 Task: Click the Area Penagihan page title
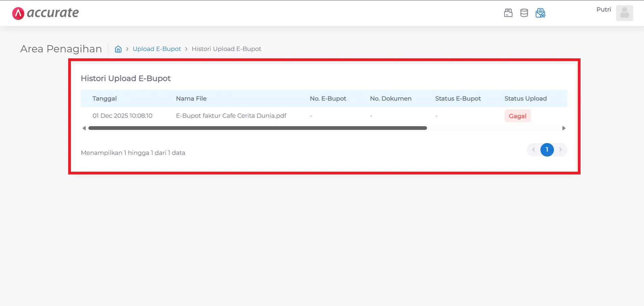[x=61, y=49]
